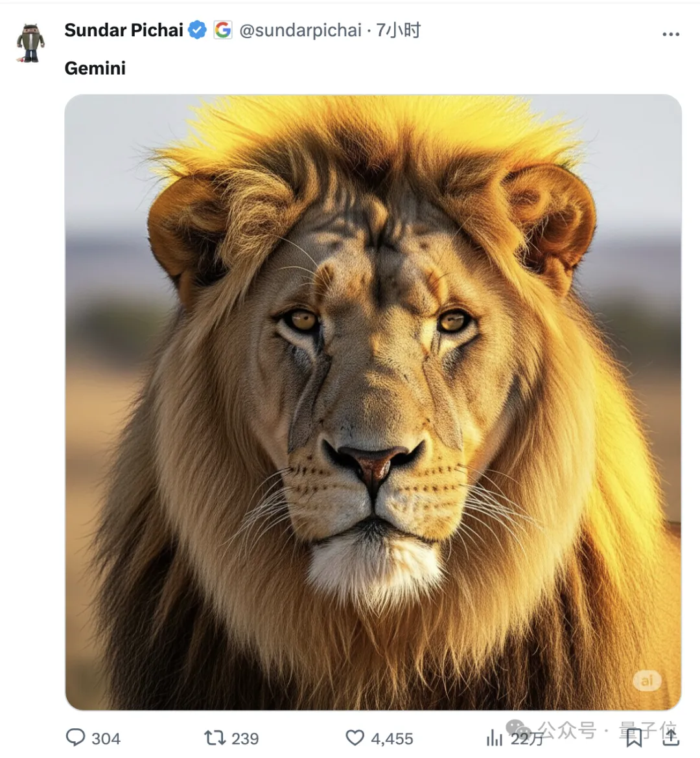Click the repost arrows icon
The image size is (700, 758).
(x=215, y=738)
